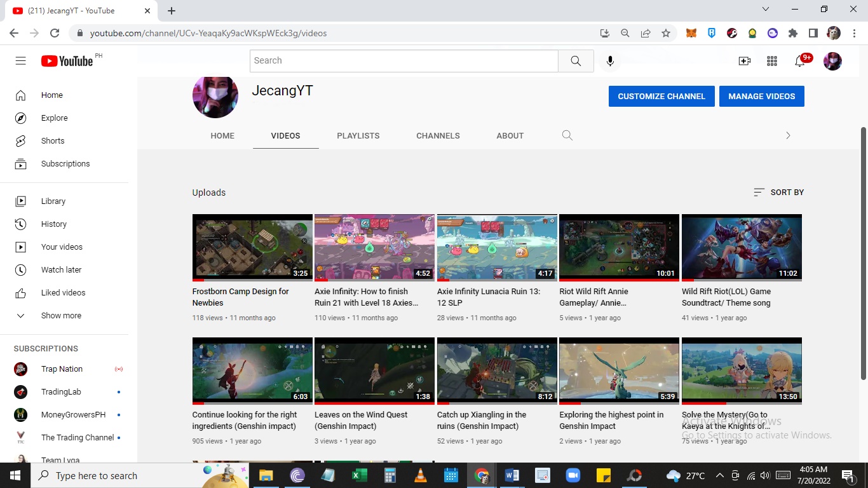The height and width of the screenshot is (488, 868).
Task: Click the channel tabs next arrow
Action: pyautogui.click(x=788, y=135)
